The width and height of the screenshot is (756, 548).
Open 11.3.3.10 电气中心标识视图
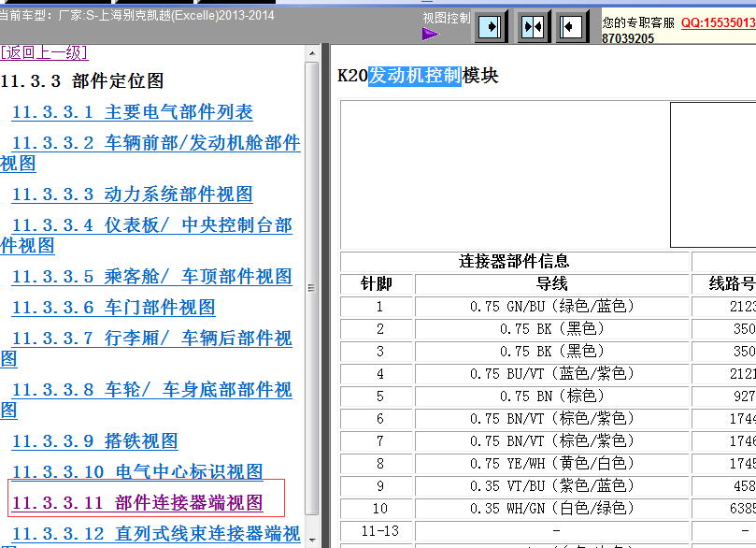(137, 471)
